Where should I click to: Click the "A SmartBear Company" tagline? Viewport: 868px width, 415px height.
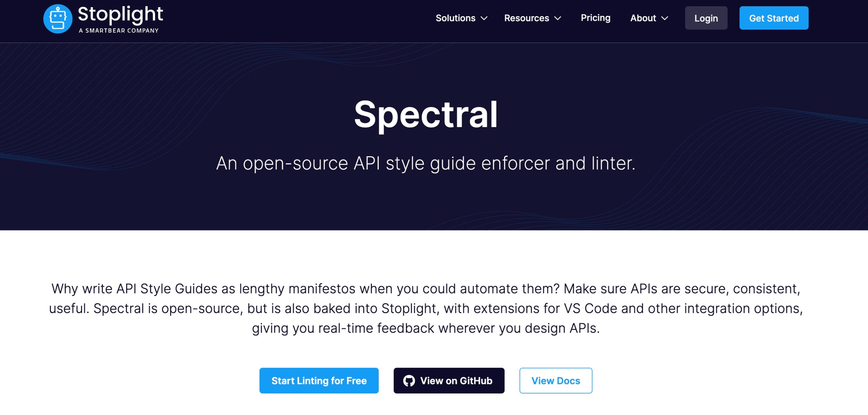[119, 31]
